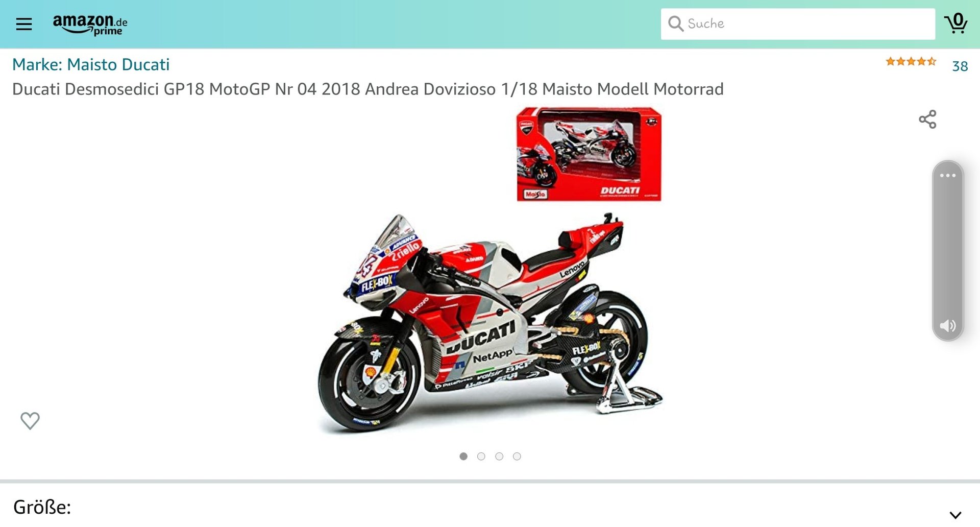
Task: Open the Größe size selector
Action: (x=490, y=507)
